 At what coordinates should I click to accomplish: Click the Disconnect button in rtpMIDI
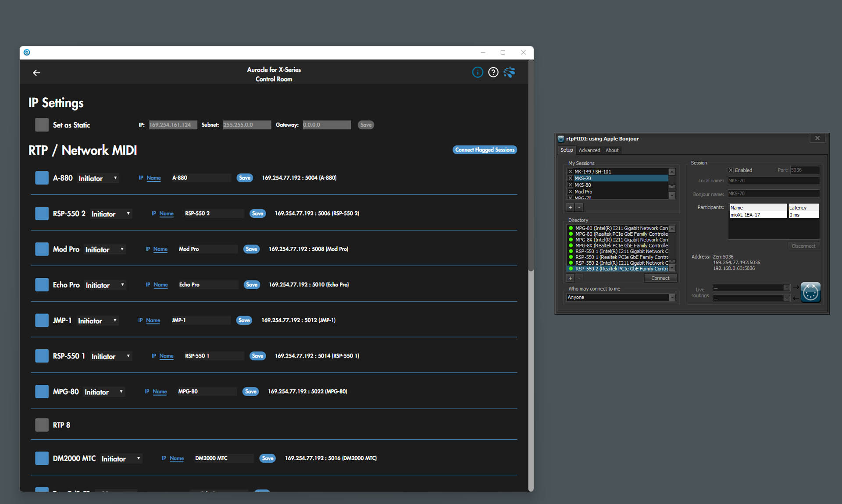(x=803, y=246)
